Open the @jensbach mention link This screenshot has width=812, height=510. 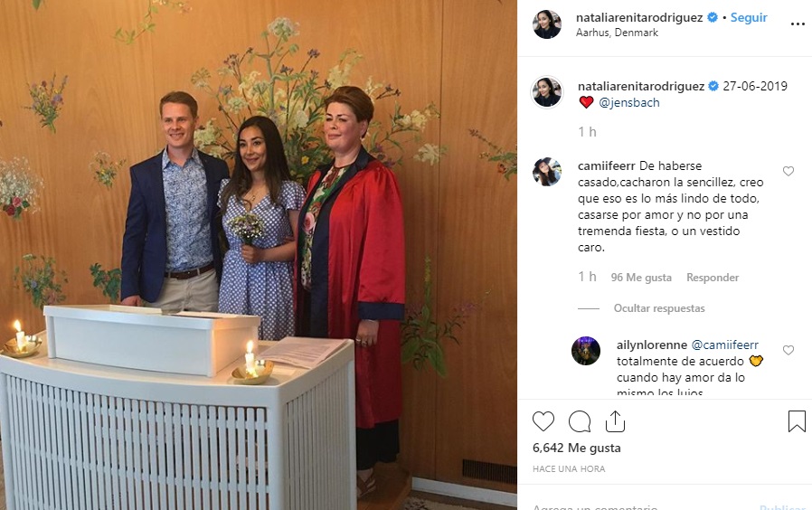tap(629, 102)
